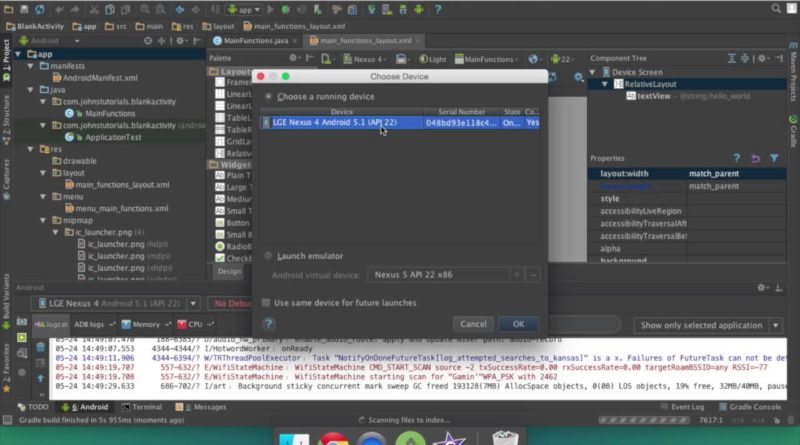Select the LGE Nexus 4 device row
The height and width of the screenshot is (445, 800).
click(399, 122)
